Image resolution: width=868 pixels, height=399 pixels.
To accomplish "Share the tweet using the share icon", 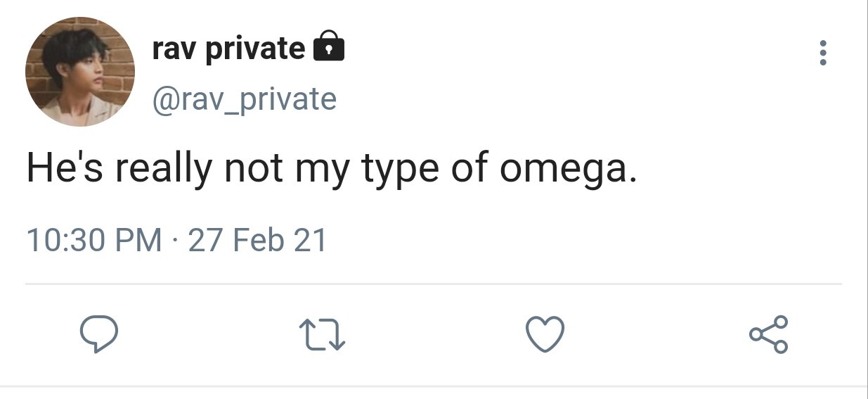I will tap(769, 334).
